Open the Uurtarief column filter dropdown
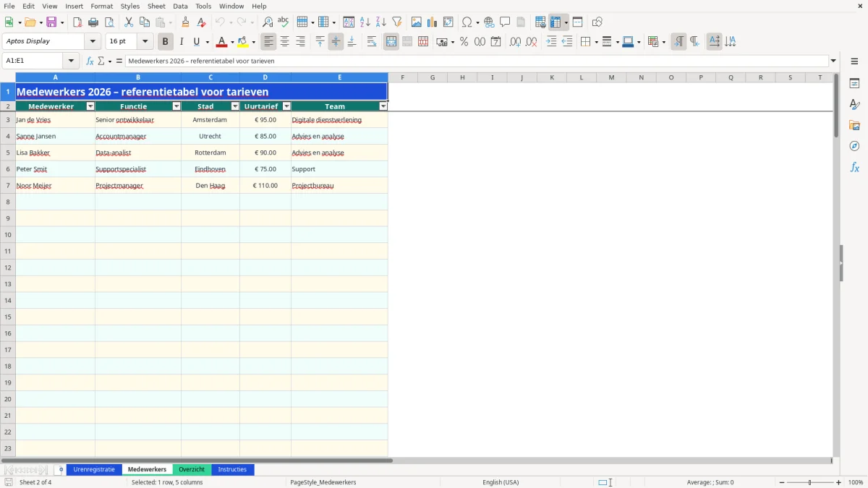 pyautogui.click(x=286, y=106)
